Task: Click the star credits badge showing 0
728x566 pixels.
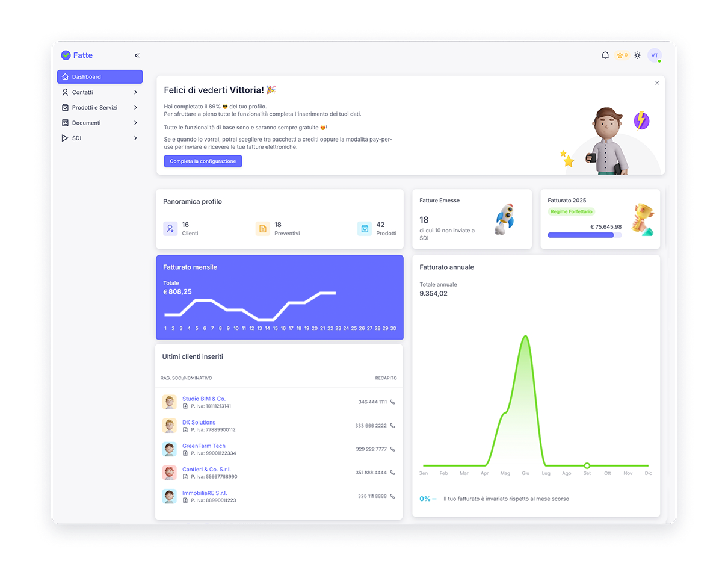Action: click(x=622, y=55)
